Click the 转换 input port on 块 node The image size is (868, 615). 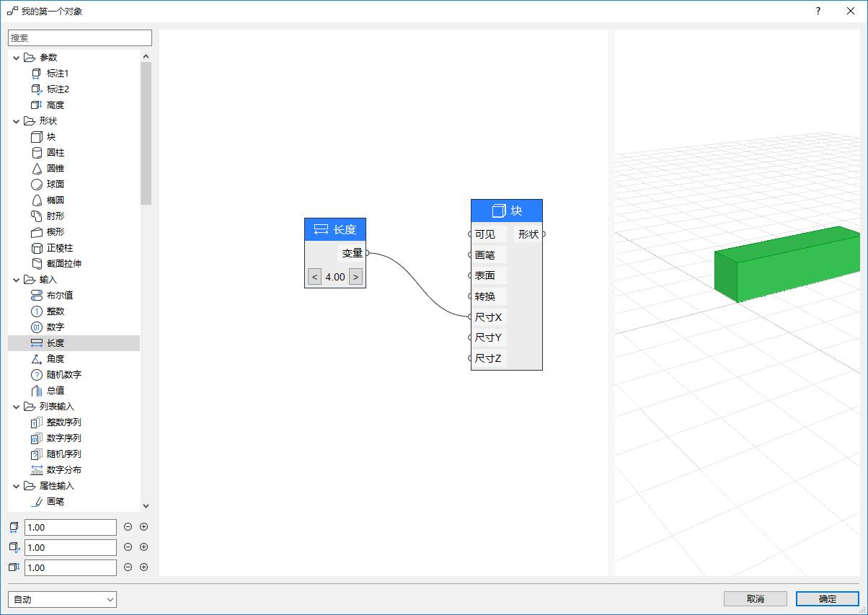pos(471,296)
